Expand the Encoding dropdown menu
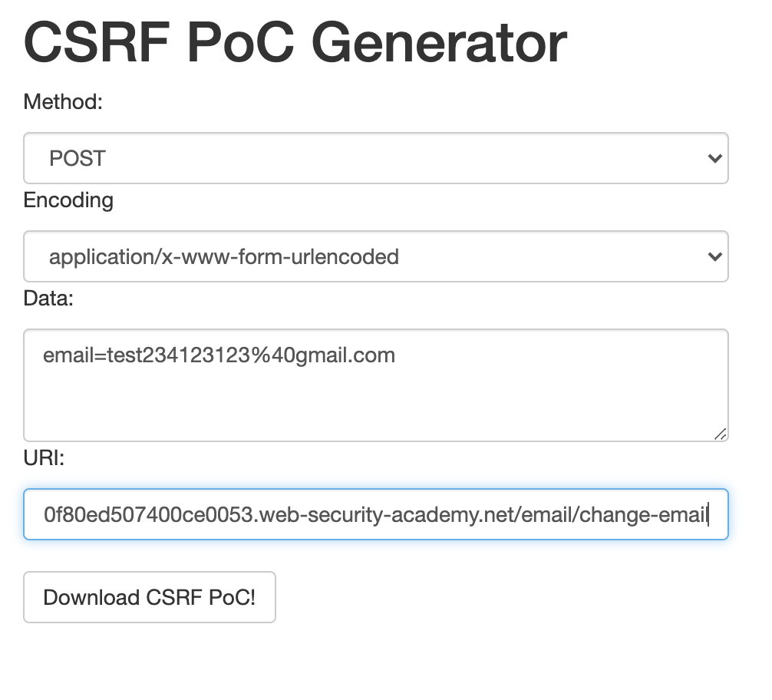 [375, 256]
